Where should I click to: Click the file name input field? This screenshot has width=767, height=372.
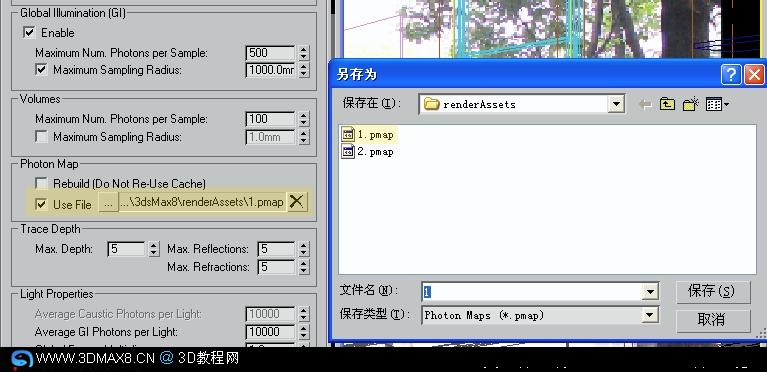532,292
